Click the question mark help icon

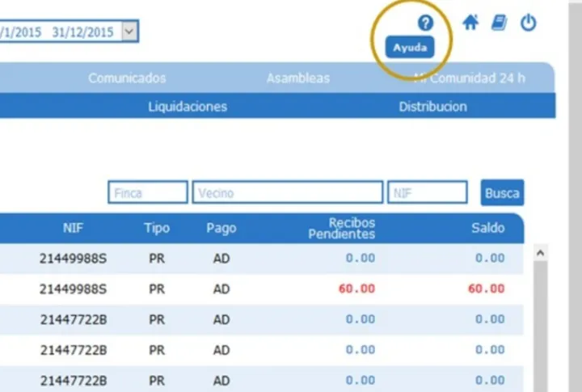point(425,23)
